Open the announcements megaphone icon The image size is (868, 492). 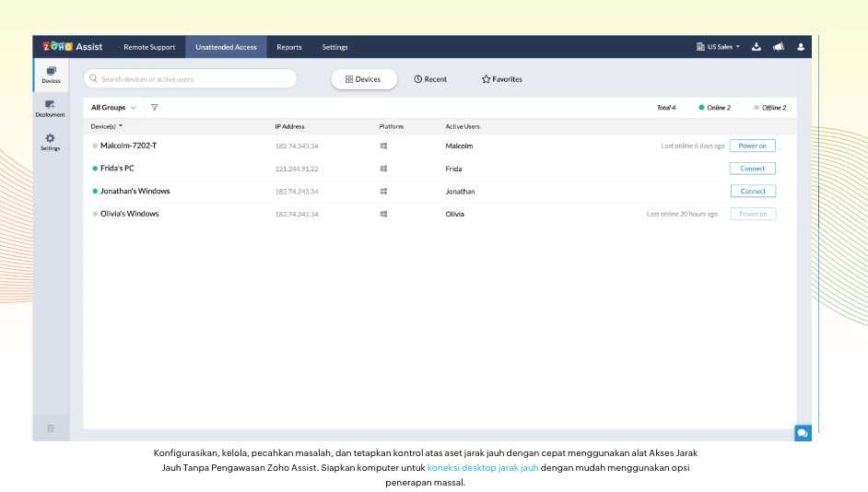pyautogui.click(x=779, y=47)
